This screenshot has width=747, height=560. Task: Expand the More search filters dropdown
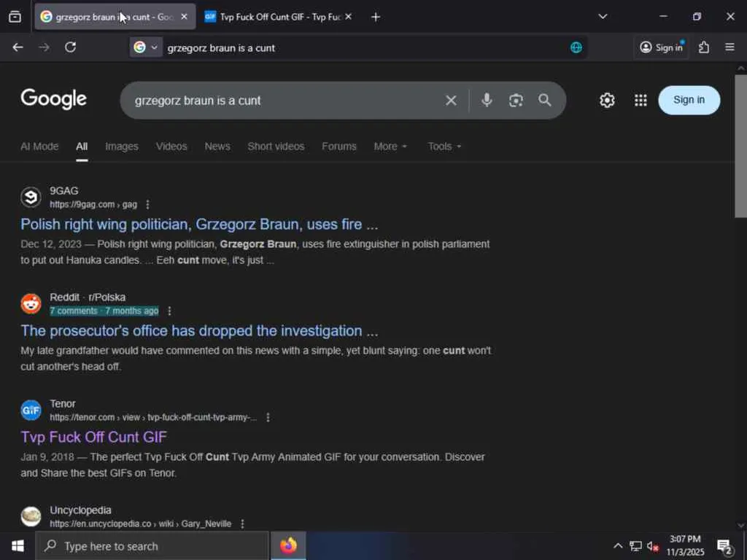pos(390,147)
